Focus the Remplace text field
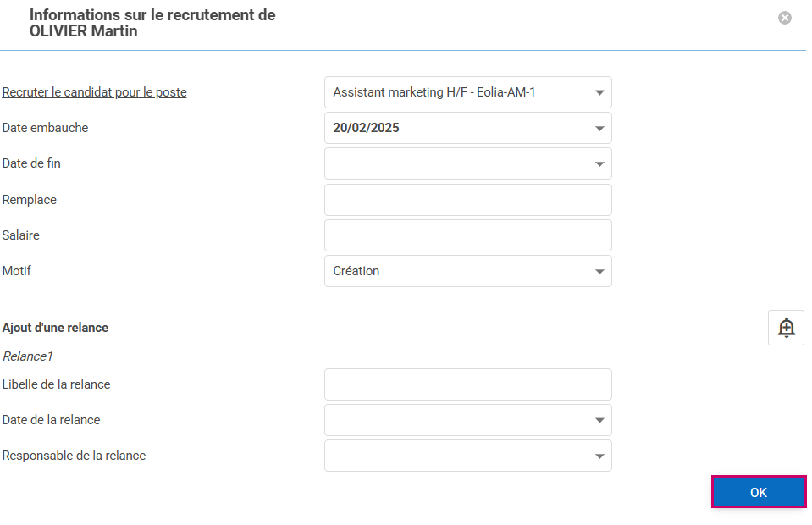 point(467,200)
